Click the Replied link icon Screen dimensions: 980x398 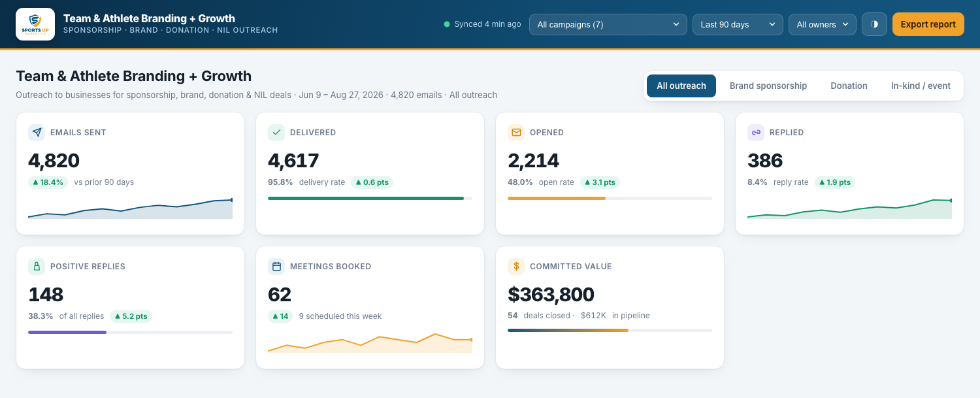[x=756, y=132]
